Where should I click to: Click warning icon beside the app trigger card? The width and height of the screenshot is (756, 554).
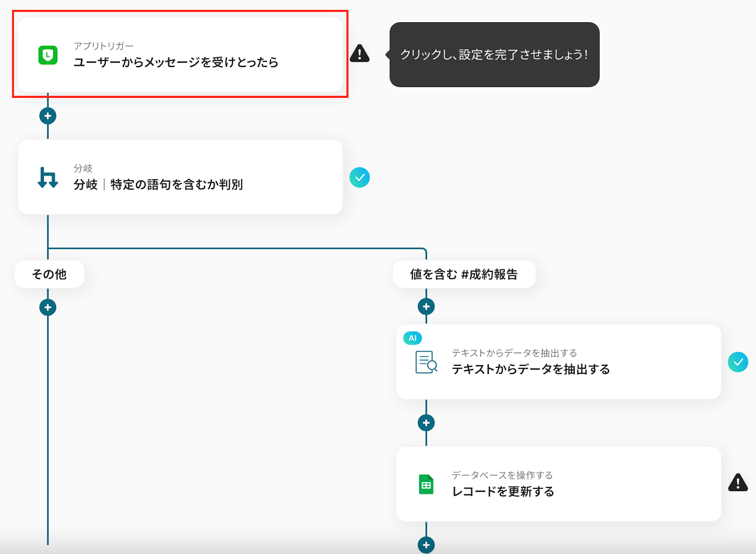click(x=360, y=53)
